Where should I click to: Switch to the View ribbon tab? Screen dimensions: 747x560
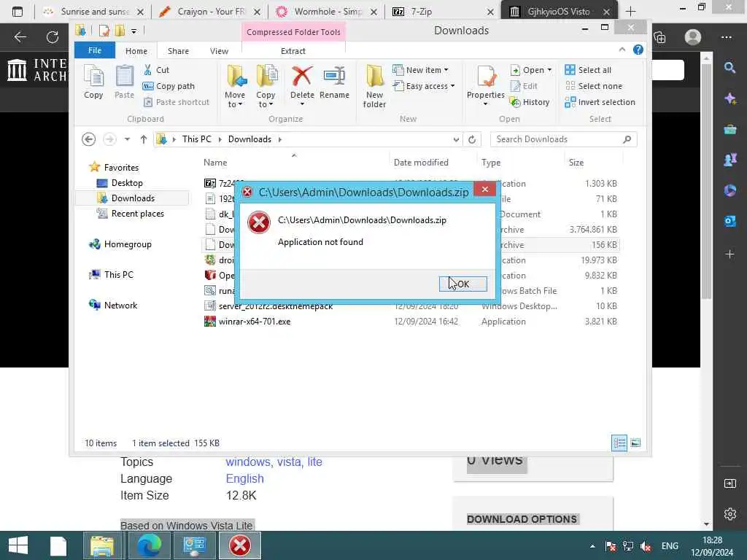click(x=219, y=51)
